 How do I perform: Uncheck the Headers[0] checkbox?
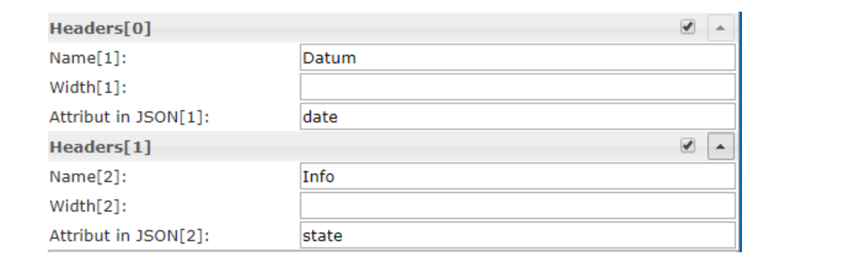(x=688, y=27)
